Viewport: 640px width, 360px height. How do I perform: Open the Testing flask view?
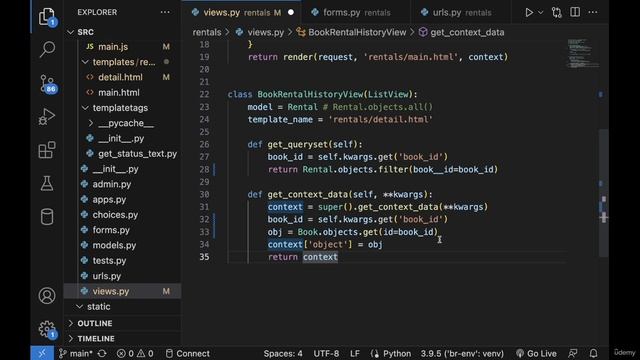coord(47,183)
